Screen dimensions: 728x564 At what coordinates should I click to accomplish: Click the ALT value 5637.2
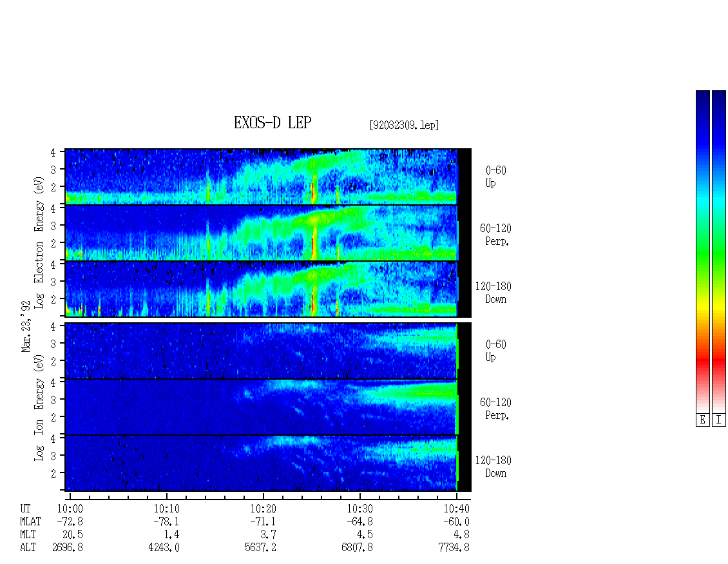(x=260, y=548)
